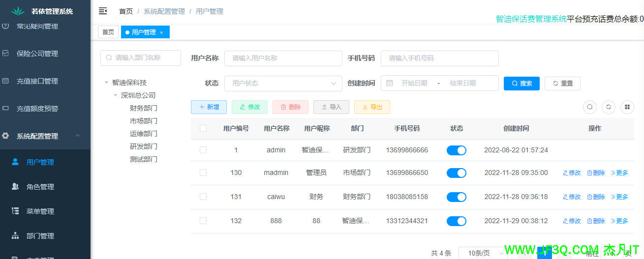Tick the checkbox for user 132
Screen dimensions: 644x259
[x=203, y=221]
